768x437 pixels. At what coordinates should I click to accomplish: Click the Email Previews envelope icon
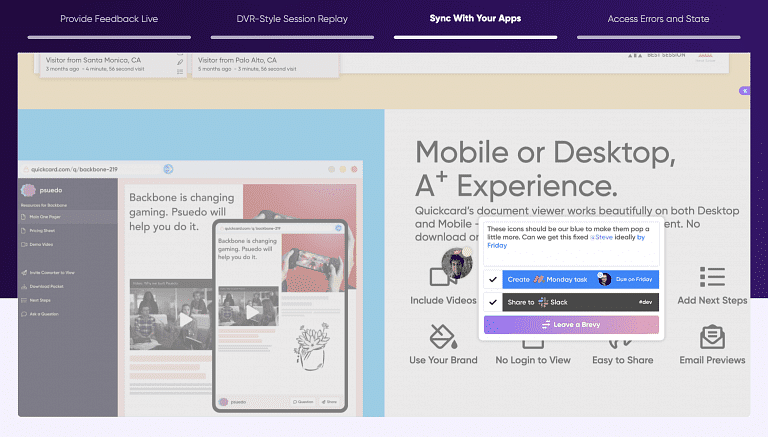712,337
